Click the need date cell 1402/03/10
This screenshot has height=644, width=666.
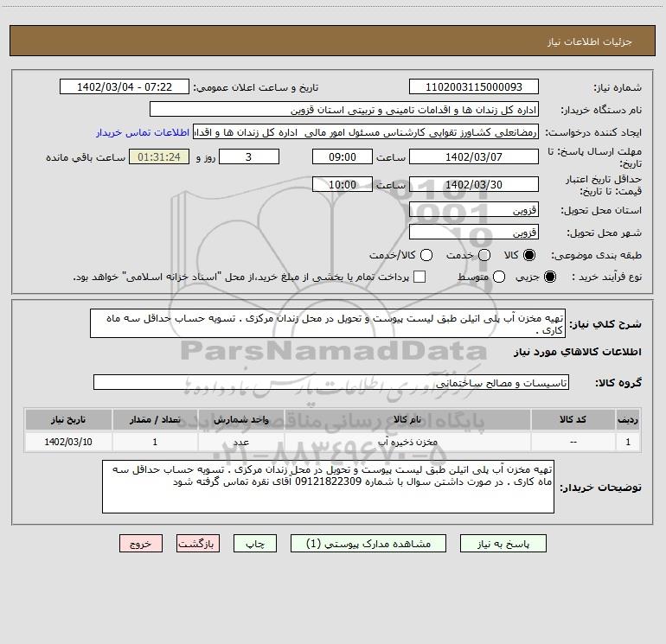pos(68,442)
